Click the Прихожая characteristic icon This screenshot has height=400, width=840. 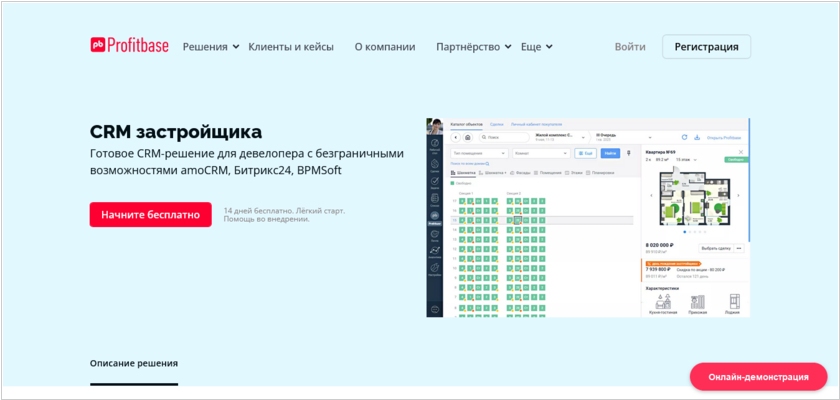(698, 301)
